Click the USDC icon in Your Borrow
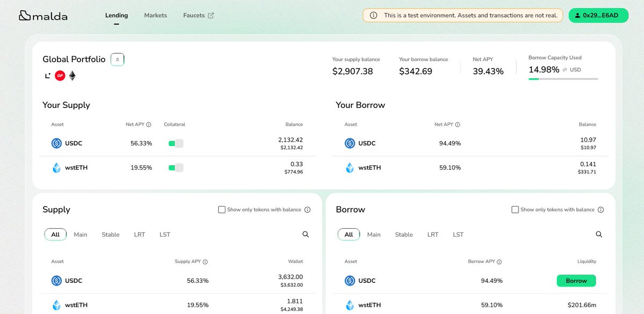Screen dimensions: 644x314 pyautogui.click(x=350, y=143)
